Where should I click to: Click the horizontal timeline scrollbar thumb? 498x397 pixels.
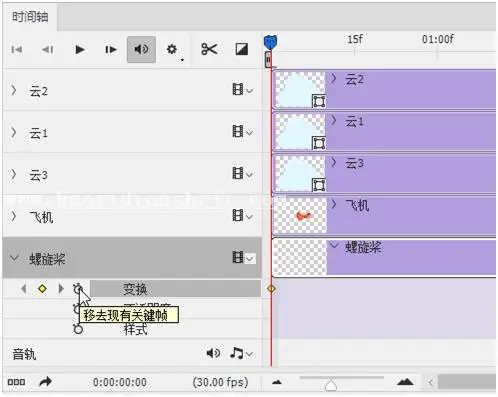(x=467, y=382)
